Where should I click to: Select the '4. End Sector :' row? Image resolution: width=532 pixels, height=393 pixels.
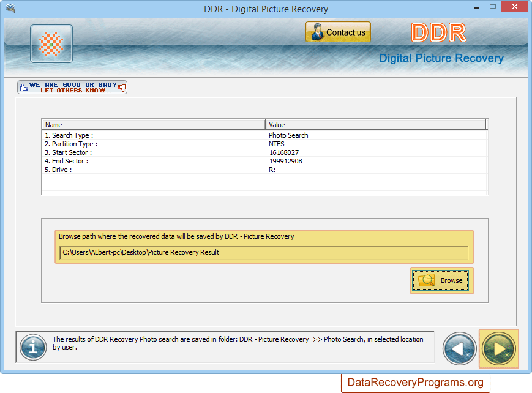coord(264,161)
